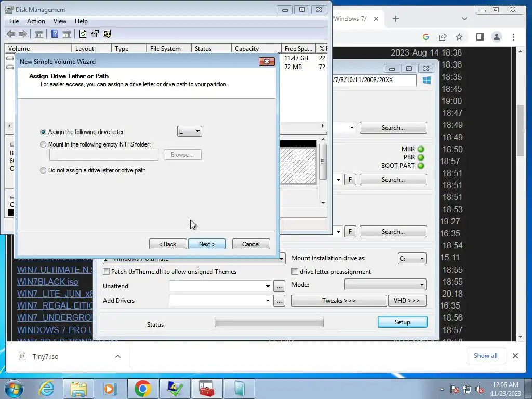Image resolution: width=532 pixels, height=399 pixels.
Task: Select Mount in empty NTFS folder option
Action: (43, 144)
